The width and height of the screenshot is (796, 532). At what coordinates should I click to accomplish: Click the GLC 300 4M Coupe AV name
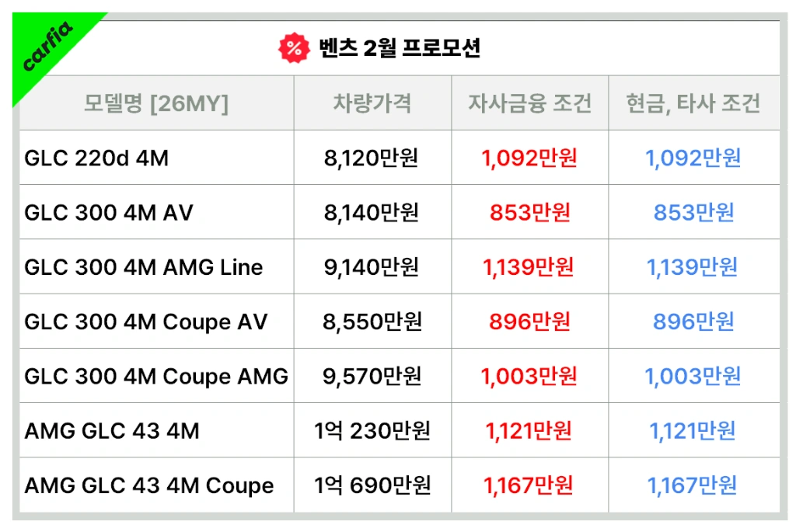click(145, 322)
